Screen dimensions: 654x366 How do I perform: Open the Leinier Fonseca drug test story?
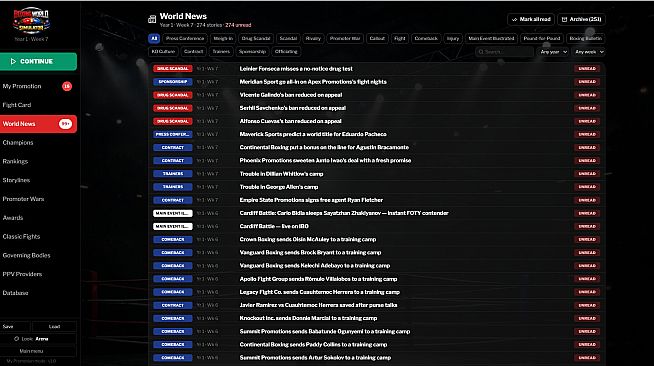click(377, 68)
